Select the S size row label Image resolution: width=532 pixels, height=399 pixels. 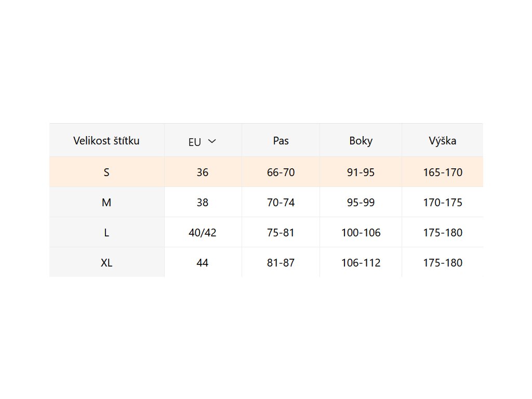tap(107, 172)
